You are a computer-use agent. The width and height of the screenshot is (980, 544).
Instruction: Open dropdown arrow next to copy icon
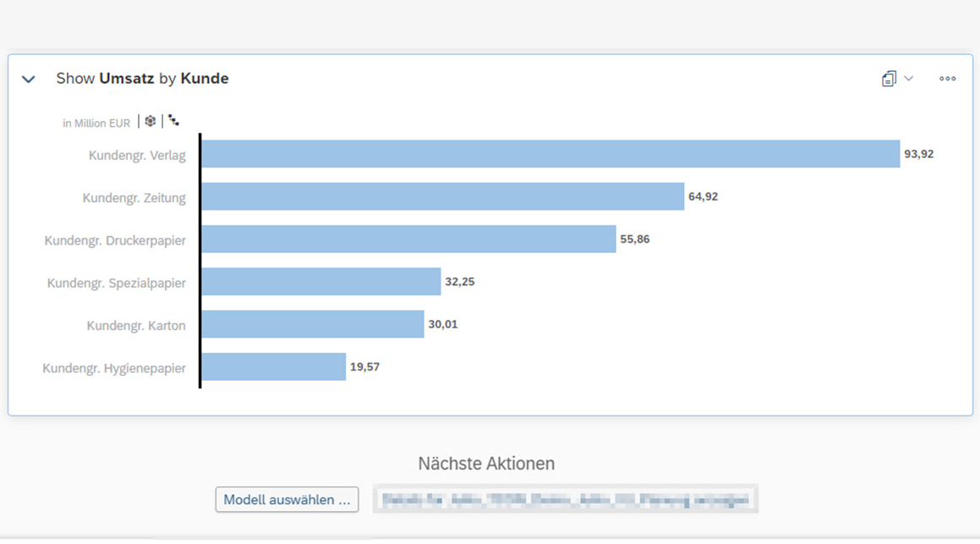pyautogui.click(x=909, y=79)
